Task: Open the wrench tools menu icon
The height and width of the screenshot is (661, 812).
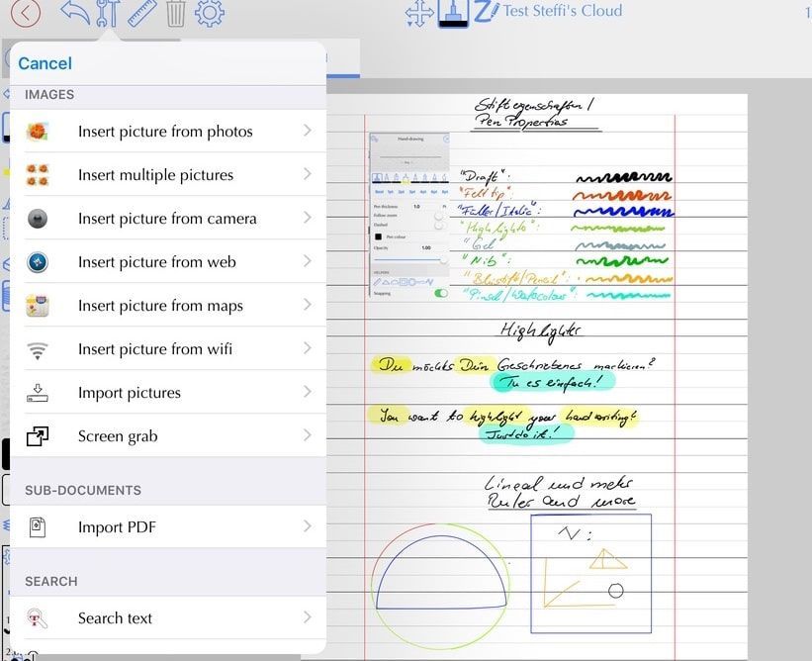Action: 109,14
